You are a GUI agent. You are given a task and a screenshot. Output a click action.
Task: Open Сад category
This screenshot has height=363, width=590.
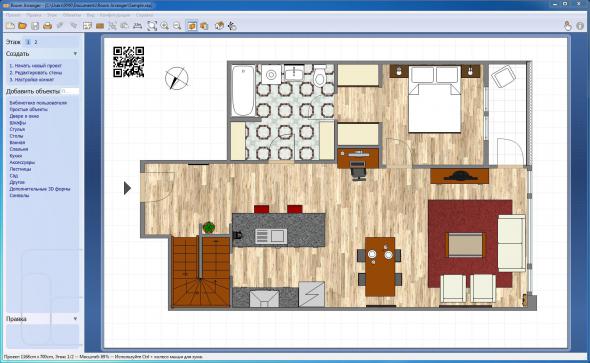[14, 176]
